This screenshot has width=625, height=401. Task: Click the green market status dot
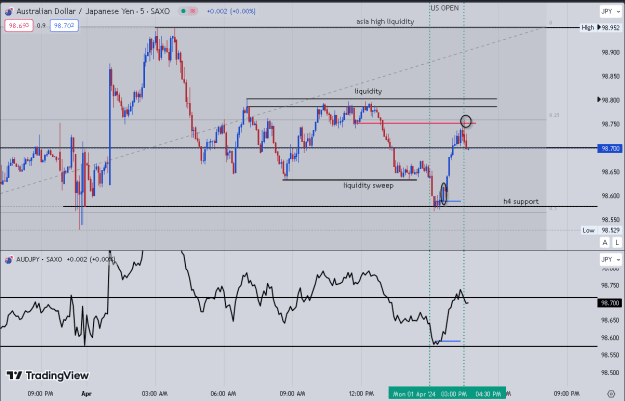(x=183, y=11)
